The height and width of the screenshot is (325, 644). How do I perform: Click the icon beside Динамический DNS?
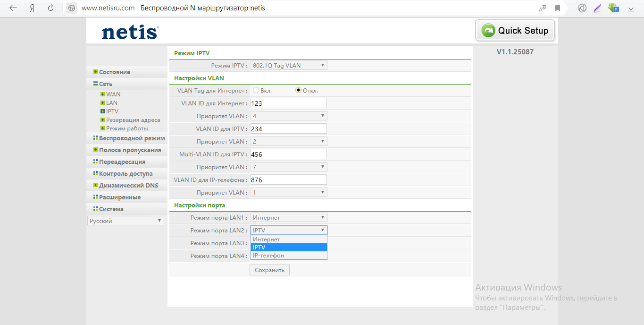pyautogui.click(x=95, y=185)
